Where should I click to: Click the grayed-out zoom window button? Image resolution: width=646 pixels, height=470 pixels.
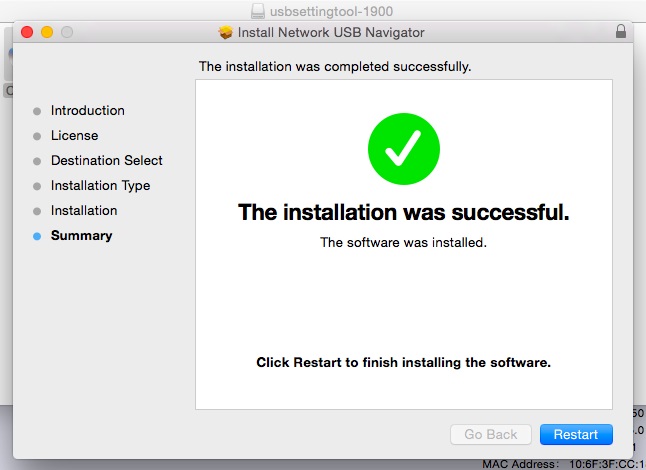(x=67, y=32)
